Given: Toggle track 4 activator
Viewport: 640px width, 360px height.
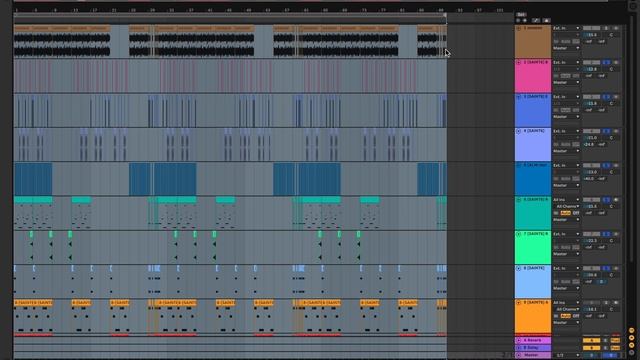Looking at the screenshot, I should tap(591, 131).
